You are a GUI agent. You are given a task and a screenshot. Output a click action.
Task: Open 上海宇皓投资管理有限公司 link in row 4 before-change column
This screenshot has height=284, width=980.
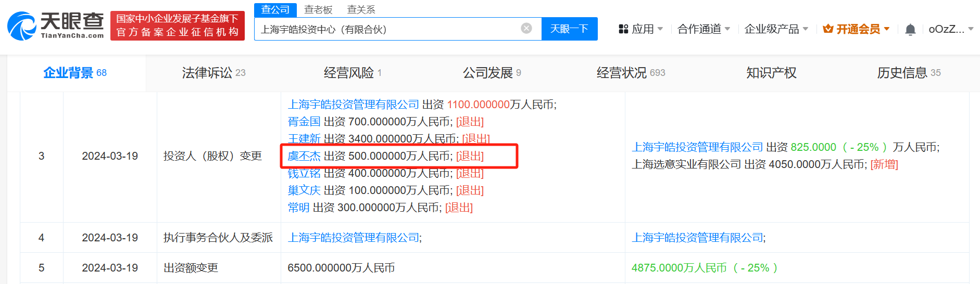pos(353,238)
